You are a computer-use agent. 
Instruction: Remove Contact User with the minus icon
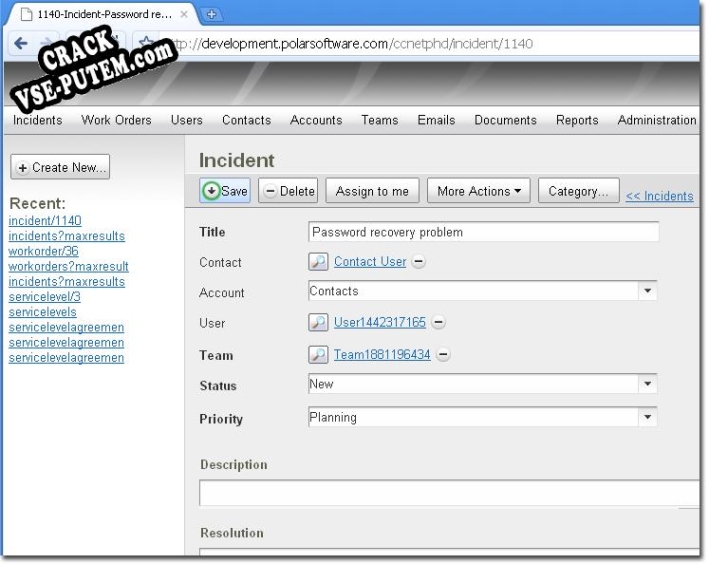coord(418,262)
